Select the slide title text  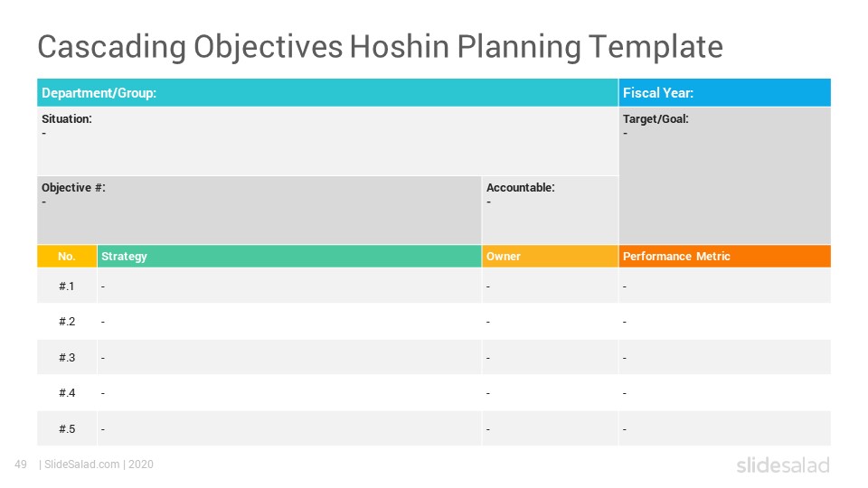pos(381,46)
